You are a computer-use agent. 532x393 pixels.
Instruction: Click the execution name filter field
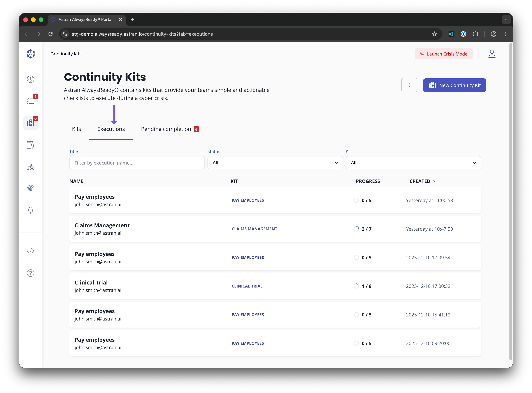[137, 163]
